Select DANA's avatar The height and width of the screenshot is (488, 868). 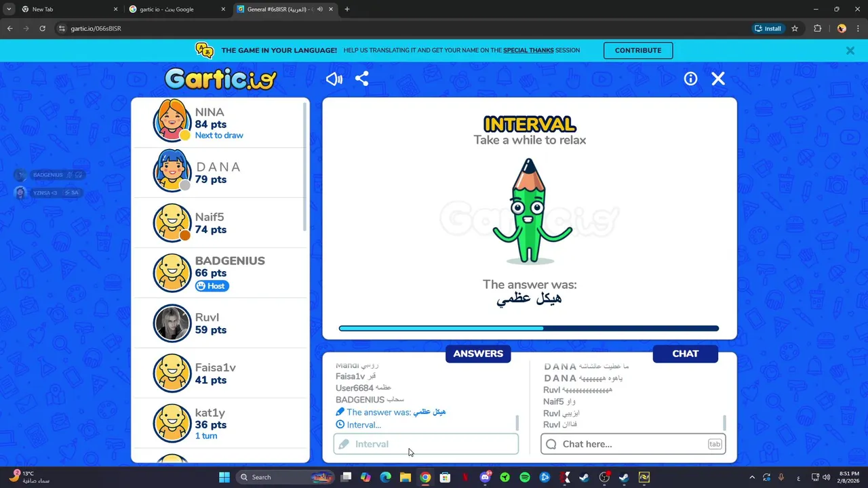tap(172, 171)
